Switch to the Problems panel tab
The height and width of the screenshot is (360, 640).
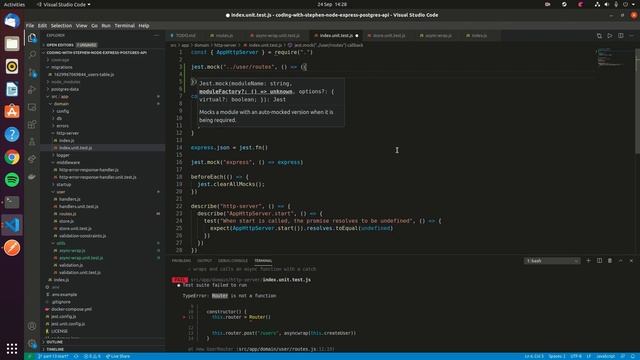pyautogui.click(x=181, y=260)
